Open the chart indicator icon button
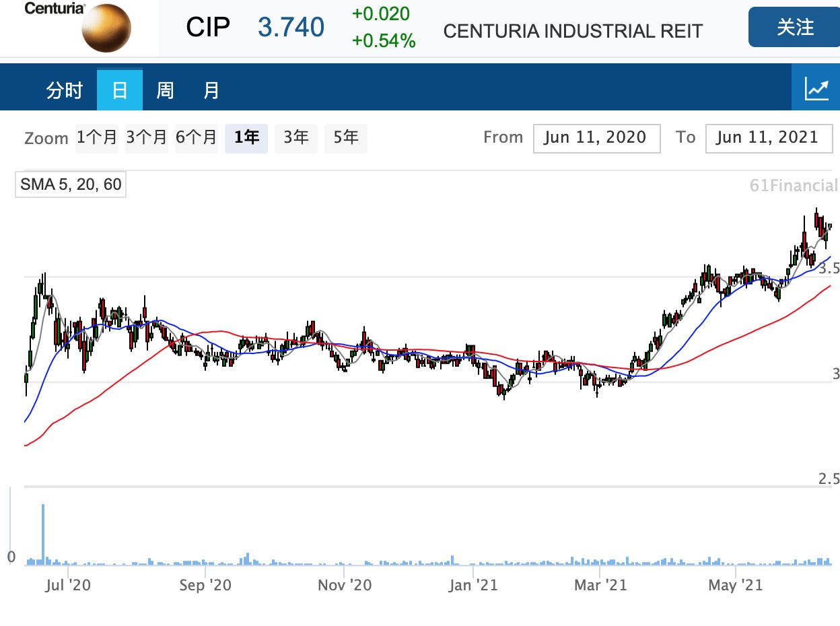Image resolution: width=840 pixels, height=626 pixels. tap(816, 88)
